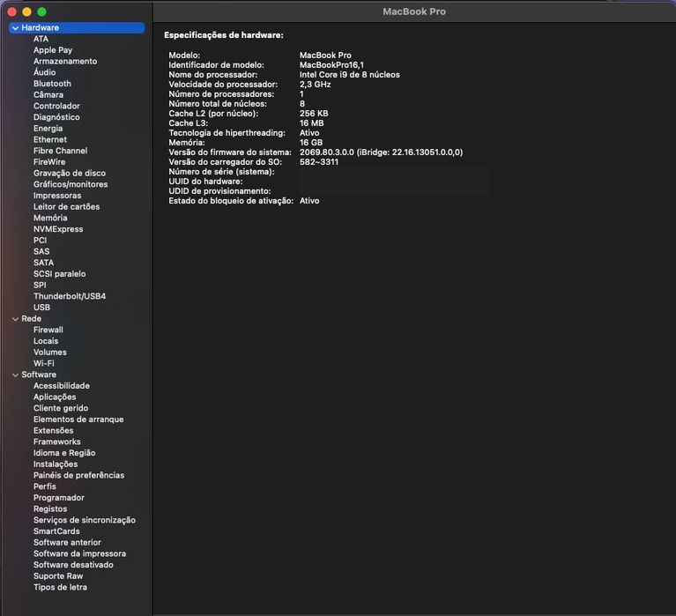Collapse the Hardware section chevron
This screenshot has height=616, width=676.
point(16,28)
